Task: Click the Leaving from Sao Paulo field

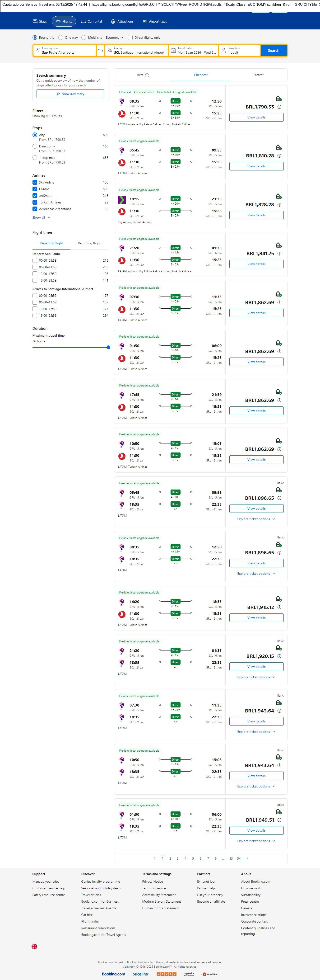Action: [x=64, y=51]
